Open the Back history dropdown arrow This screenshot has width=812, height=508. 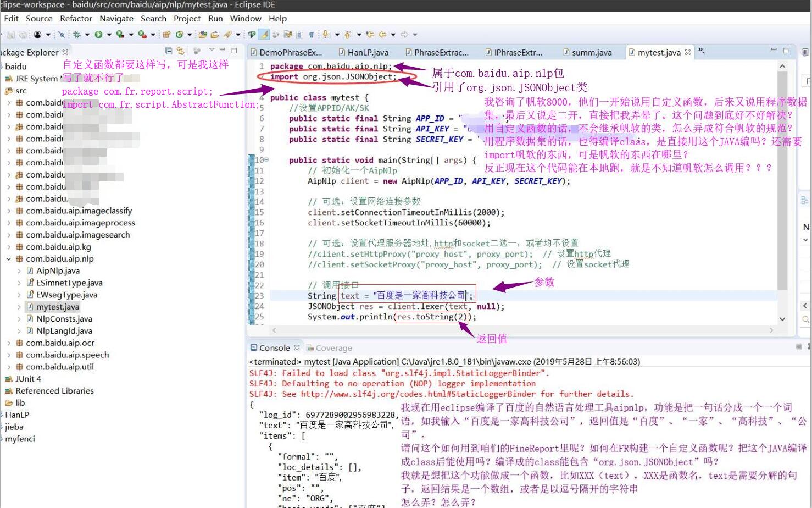coord(393,35)
